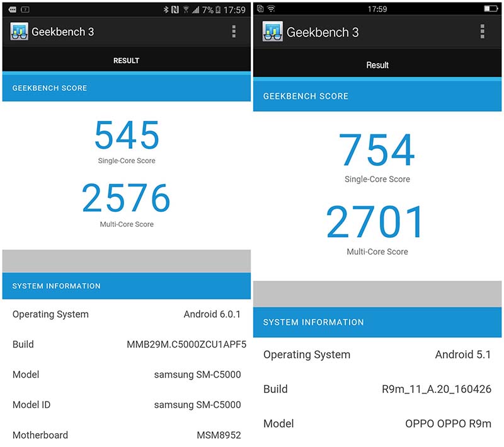
Task: Tap the 2701 multi-core score
Action: pos(375,222)
